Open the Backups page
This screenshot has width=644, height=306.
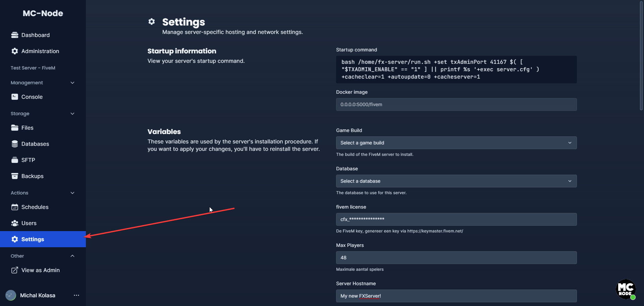(x=43, y=176)
